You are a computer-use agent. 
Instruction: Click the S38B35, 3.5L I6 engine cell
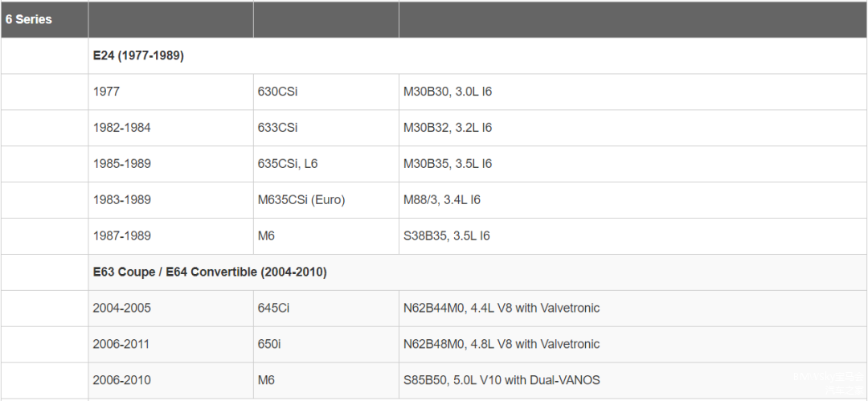tap(446, 236)
